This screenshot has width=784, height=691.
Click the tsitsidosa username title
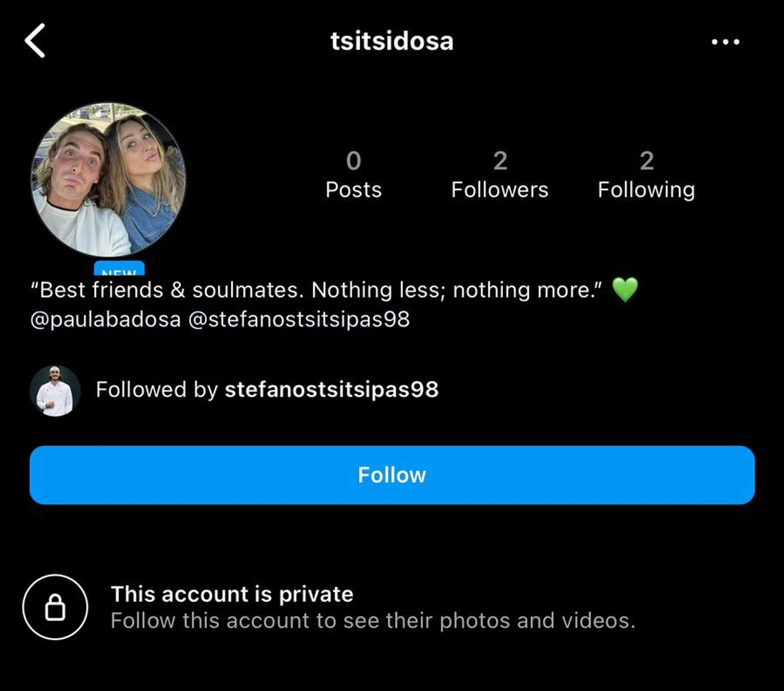click(392, 41)
